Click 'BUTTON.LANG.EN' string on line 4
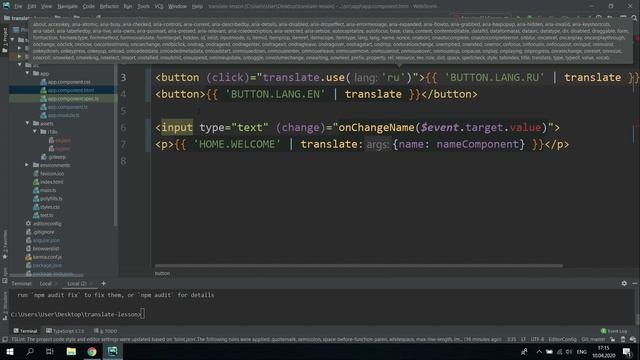The height and width of the screenshot is (360, 640). click(x=275, y=94)
